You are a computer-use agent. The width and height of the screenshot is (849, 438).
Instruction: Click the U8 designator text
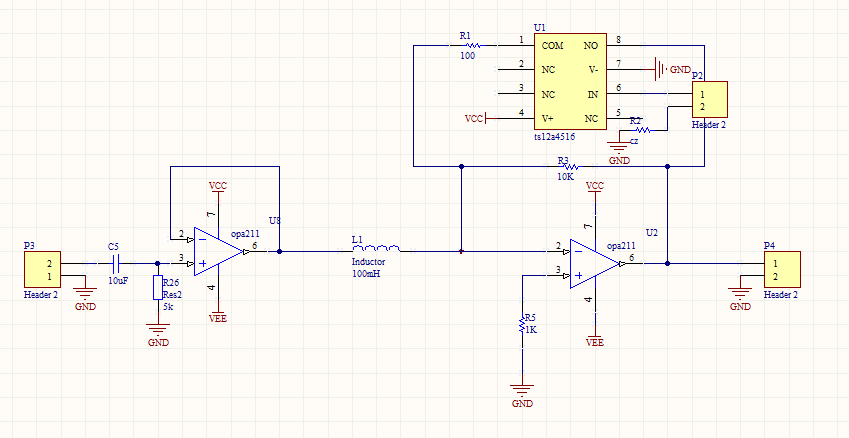pos(275,221)
